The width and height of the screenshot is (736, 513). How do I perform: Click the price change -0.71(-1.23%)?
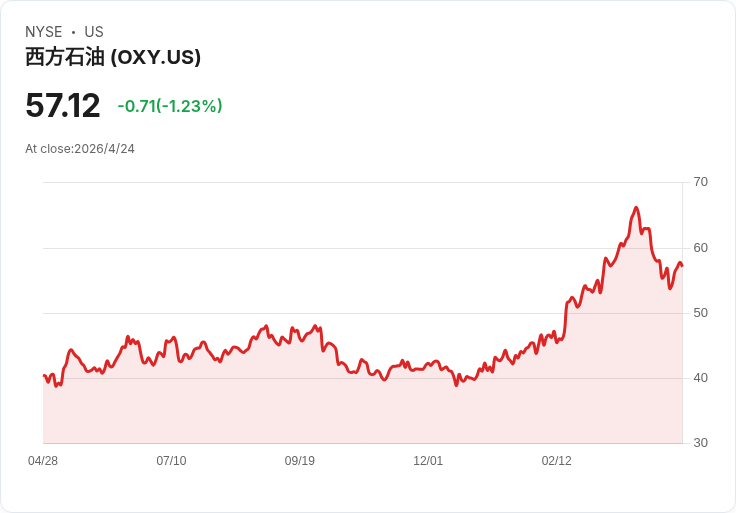(170, 106)
